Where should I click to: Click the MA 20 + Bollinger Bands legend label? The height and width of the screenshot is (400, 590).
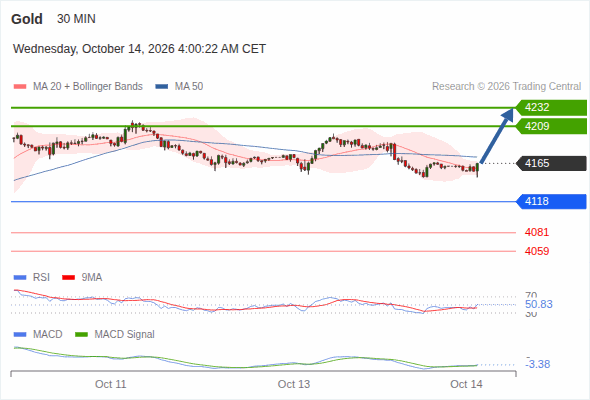point(88,87)
